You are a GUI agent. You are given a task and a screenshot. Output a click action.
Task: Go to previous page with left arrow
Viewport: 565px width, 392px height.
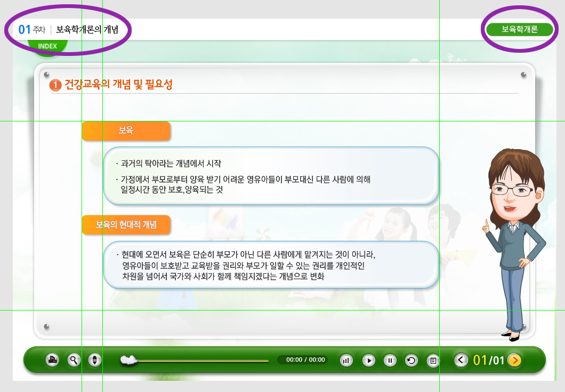coord(461,360)
